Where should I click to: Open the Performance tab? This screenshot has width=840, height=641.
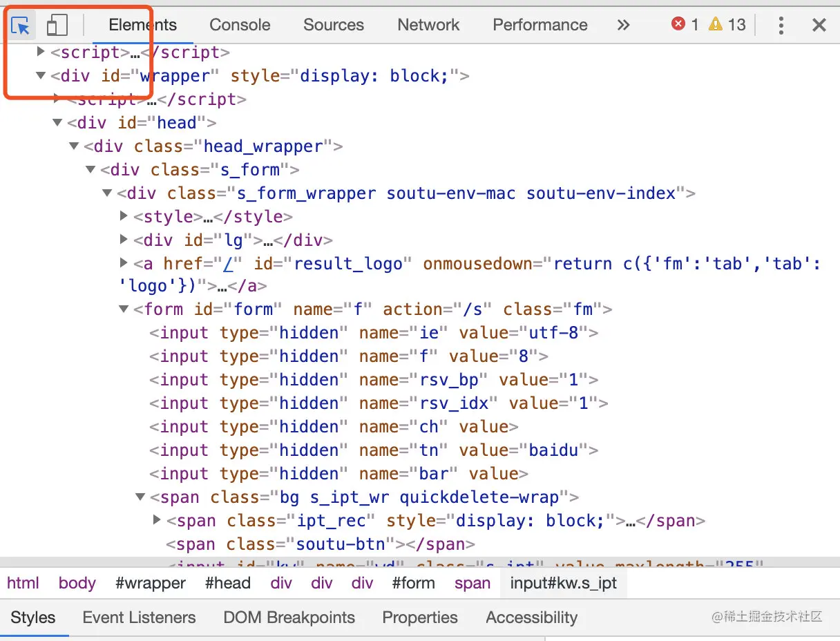point(540,26)
